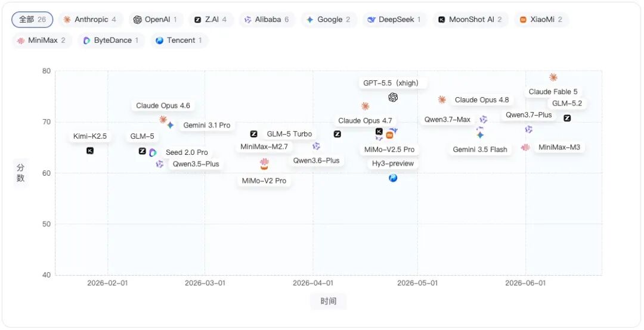This screenshot has width=644, height=330.
Task: Click the Claude Opus 4.8 starburst marker
Action: click(442, 99)
